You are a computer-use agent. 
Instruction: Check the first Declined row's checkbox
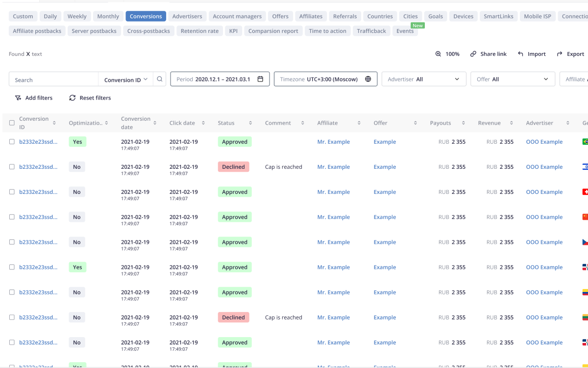[x=12, y=167]
